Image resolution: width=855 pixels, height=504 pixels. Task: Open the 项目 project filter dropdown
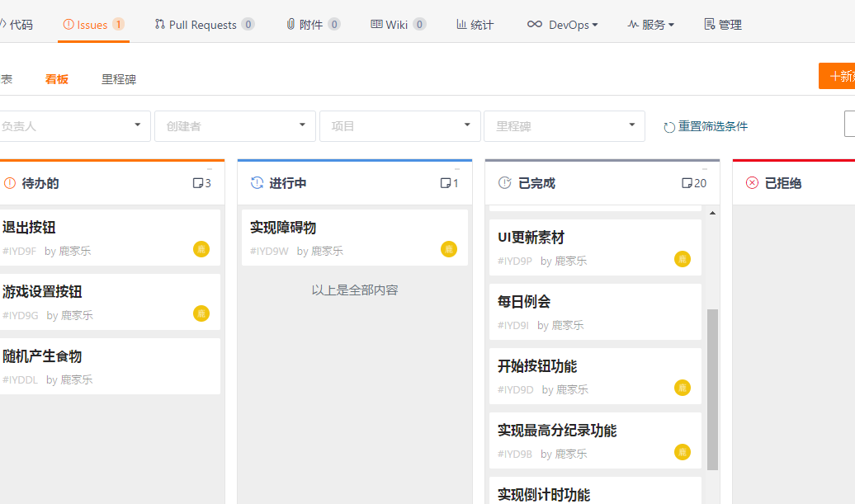point(399,126)
